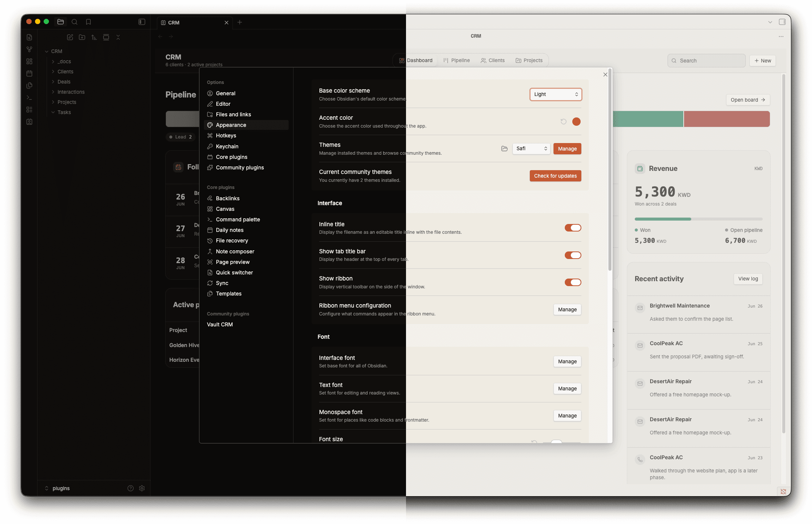812x524 pixels.
Task: Open command palette ribbon icon
Action: coord(29,97)
